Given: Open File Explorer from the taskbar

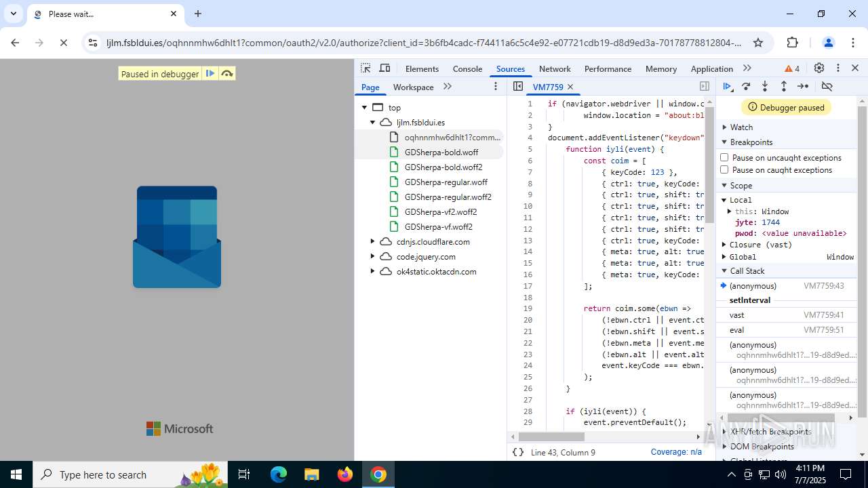Looking at the screenshot, I should pyautogui.click(x=312, y=474).
